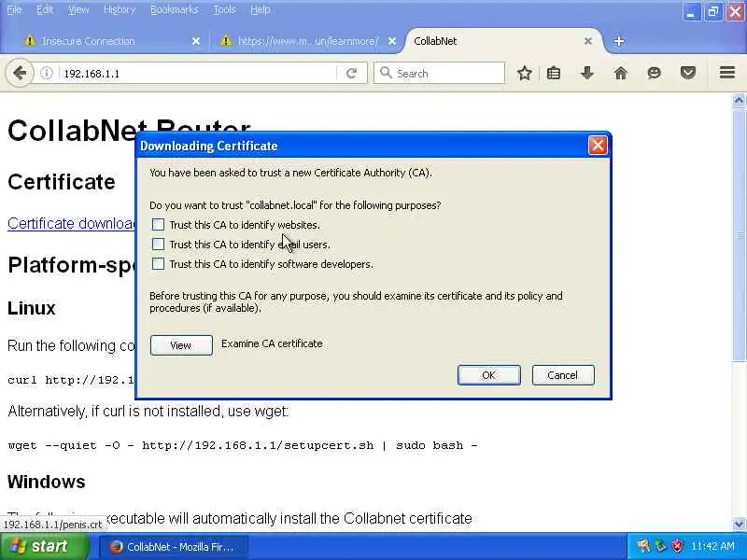Open the Downloads arrow icon

point(587,74)
